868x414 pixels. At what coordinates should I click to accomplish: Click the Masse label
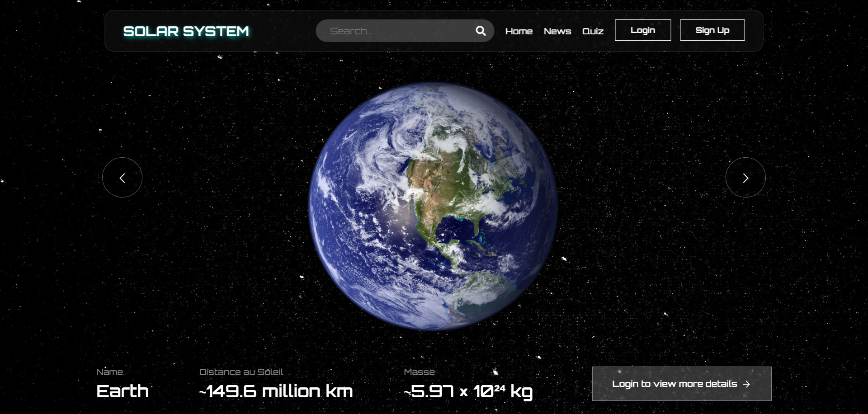tap(419, 372)
